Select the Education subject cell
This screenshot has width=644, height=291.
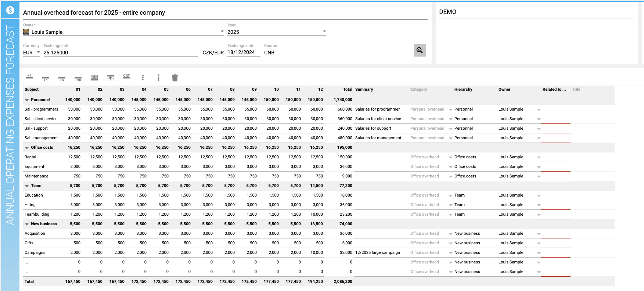point(34,195)
